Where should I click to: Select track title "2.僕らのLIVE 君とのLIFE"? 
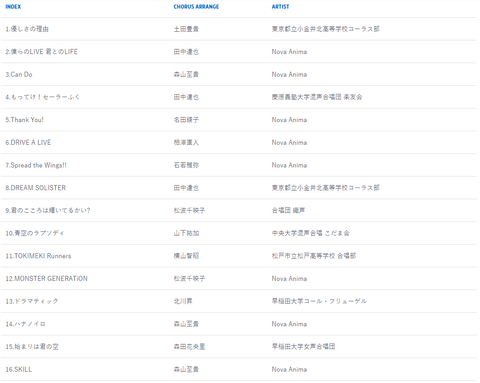tap(42, 52)
